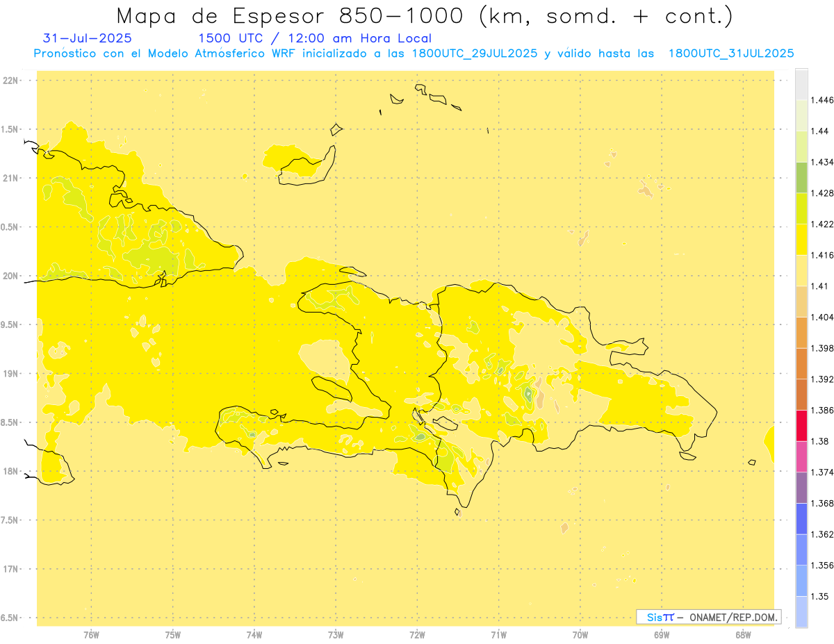The height and width of the screenshot is (644, 834).
Task: Click the "74W" longitude label
Action: pyautogui.click(x=254, y=635)
